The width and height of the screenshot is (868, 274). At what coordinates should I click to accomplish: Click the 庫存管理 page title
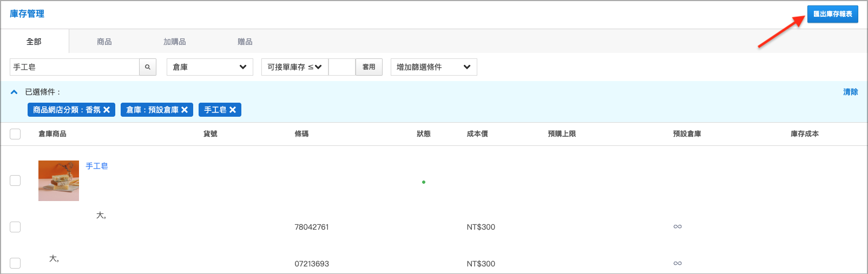27,14
